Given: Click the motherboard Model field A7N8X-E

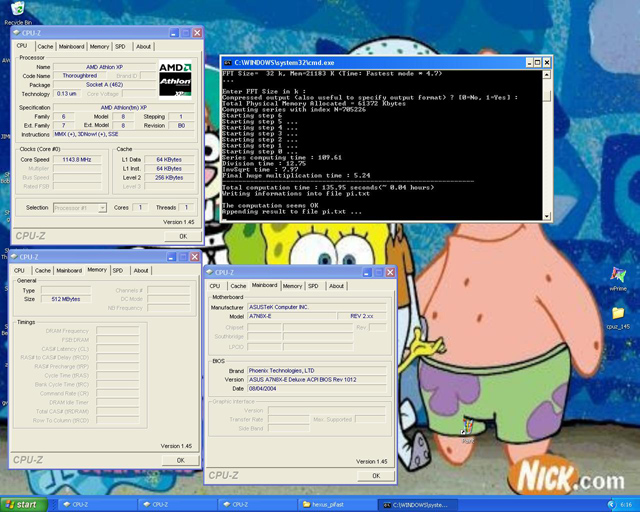Looking at the screenshot, I should pyautogui.click(x=291, y=316).
